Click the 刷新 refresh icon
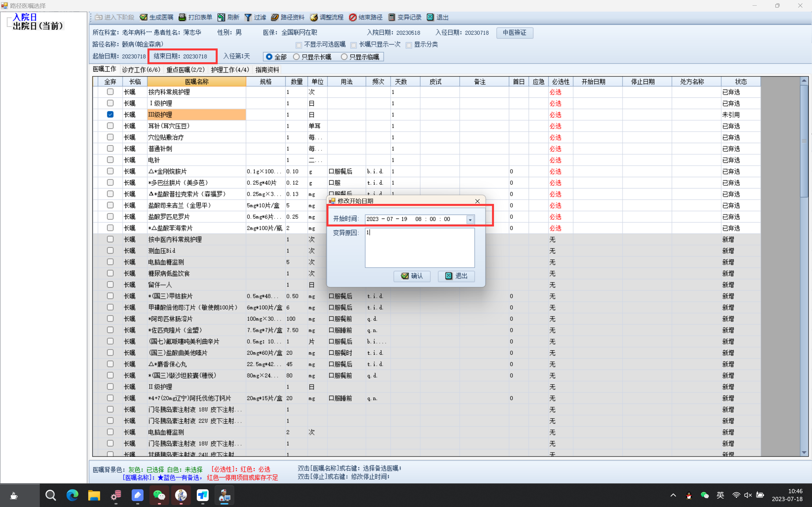This screenshot has width=812, height=507. pos(221,17)
